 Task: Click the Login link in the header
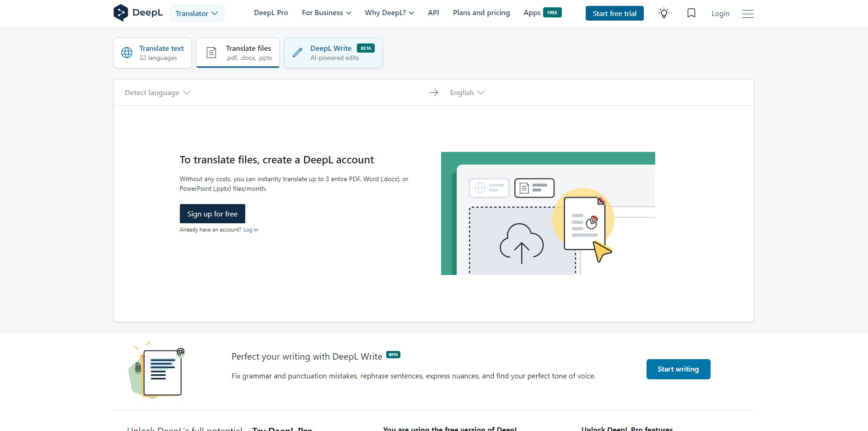pyautogui.click(x=720, y=14)
